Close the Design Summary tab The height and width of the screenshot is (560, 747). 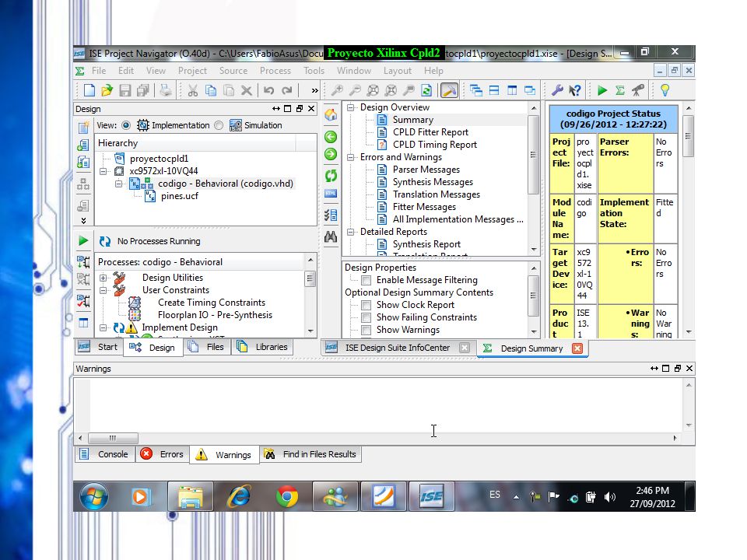577,348
